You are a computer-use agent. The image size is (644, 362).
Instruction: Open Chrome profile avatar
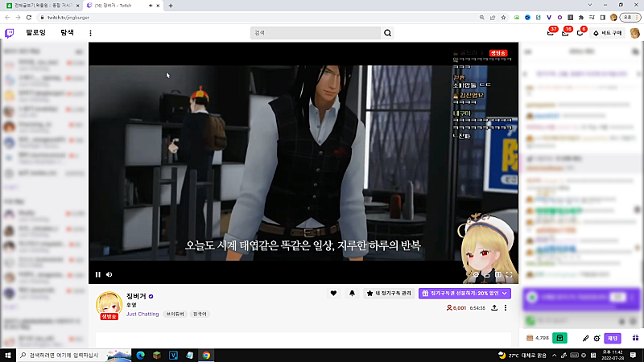(x=613, y=18)
